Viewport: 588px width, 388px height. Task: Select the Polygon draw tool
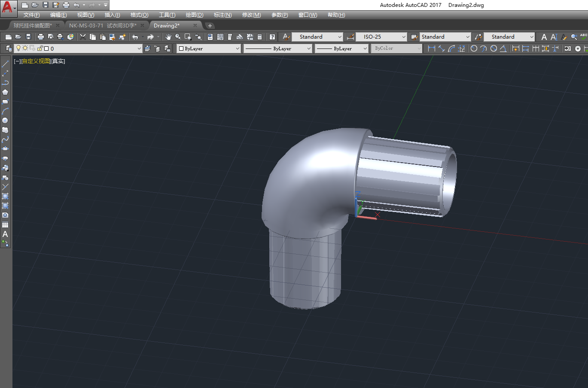(5, 92)
